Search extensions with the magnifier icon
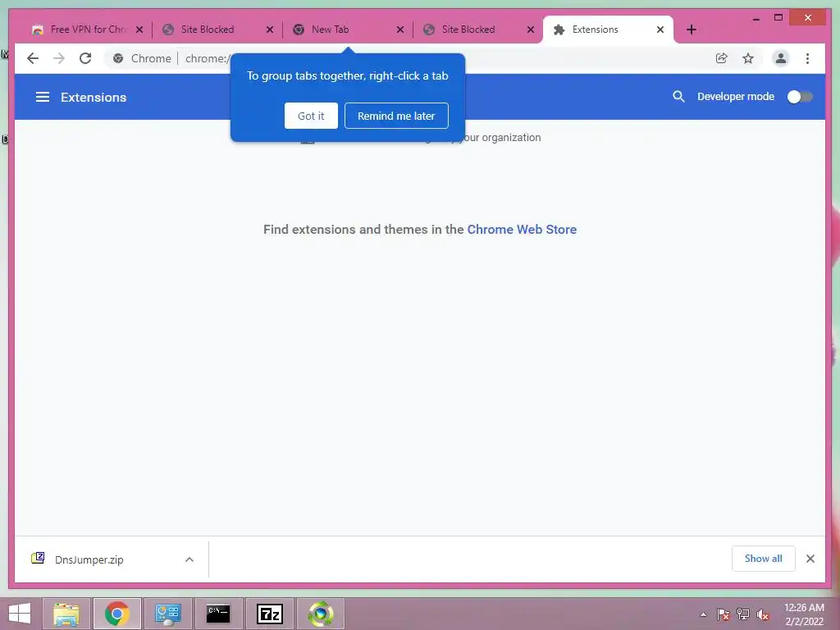Viewport: 840px width, 630px height. [678, 97]
